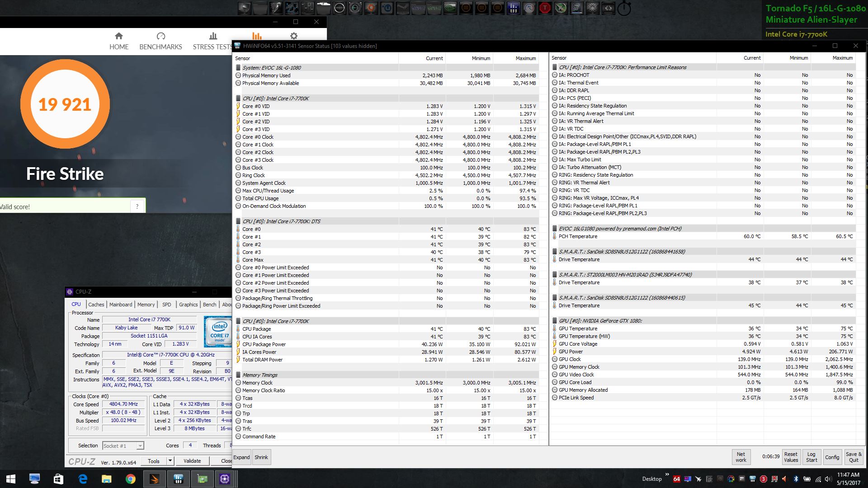The image size is (868, 488).
Task: Switch to CPU-Z Mainboard tab
Action: (121, 305)
